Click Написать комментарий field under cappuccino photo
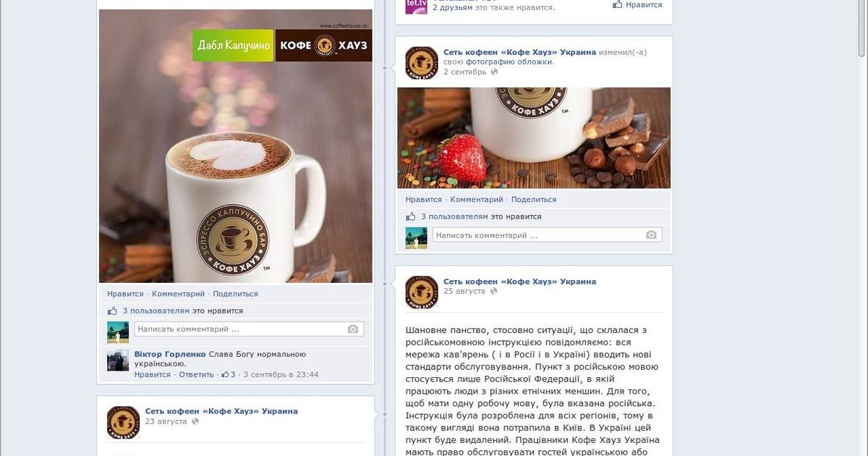This screenshot has width=868, height=456. tap(247, 329)
